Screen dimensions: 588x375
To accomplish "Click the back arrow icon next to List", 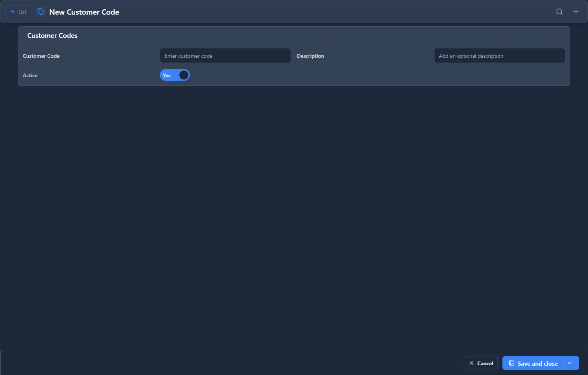I will (x=13, y=12).
